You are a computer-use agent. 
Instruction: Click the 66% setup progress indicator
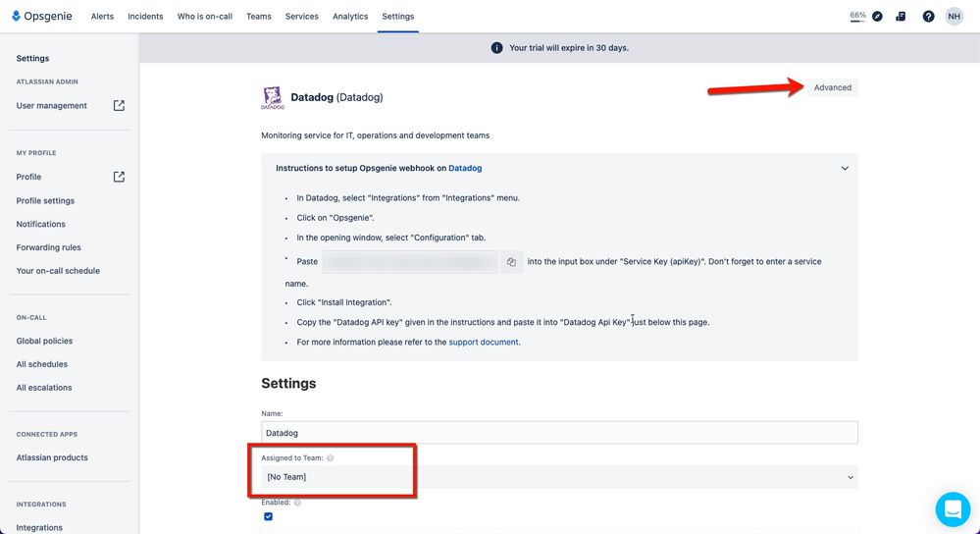857,17
